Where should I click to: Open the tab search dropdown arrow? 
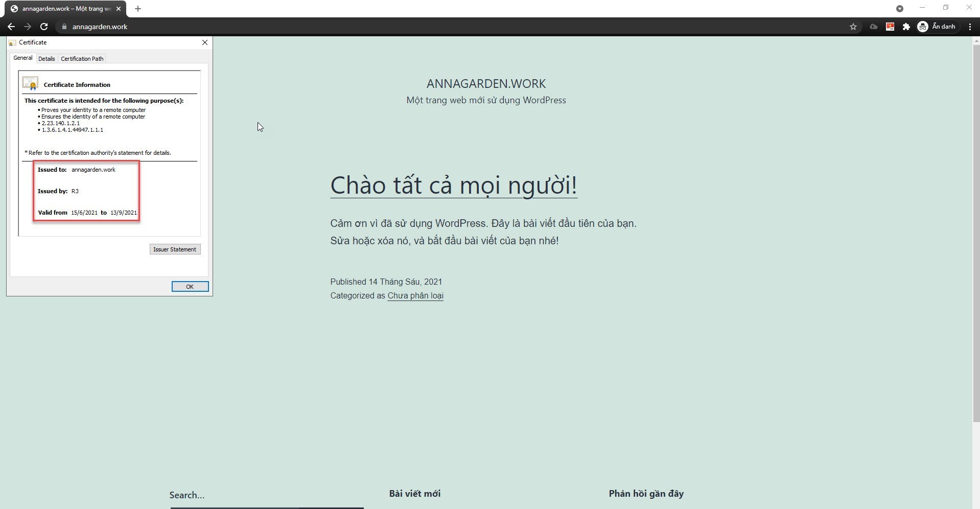coord(899,9)
